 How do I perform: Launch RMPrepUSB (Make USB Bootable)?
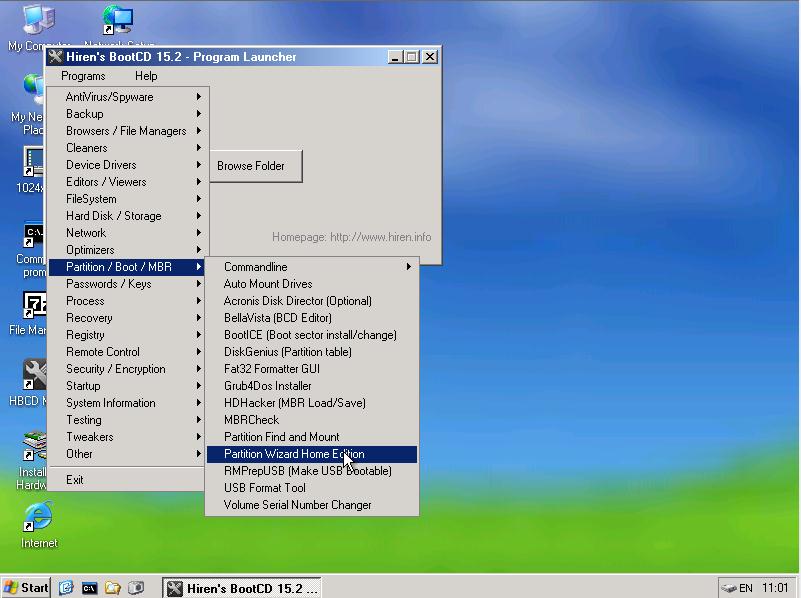coord(312,471)
